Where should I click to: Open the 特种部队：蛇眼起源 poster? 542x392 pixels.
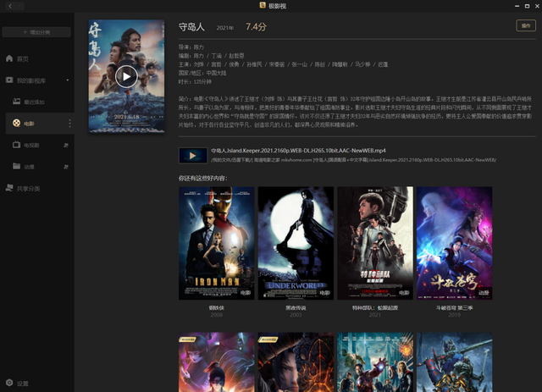(x=375, y=243)
